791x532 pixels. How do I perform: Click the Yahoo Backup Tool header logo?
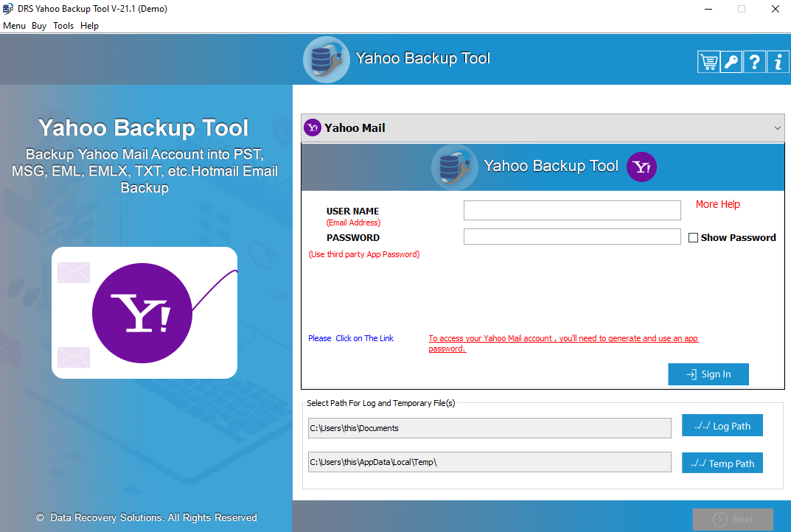pyautogui.click(x=326, y=60)
